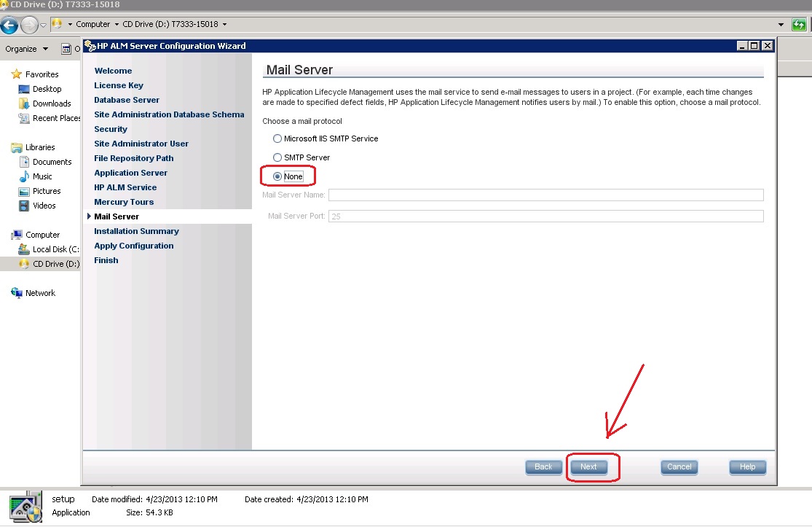
Task: Select the current Mail Server step
Action: pyautogui.click(x=117, y=216)
